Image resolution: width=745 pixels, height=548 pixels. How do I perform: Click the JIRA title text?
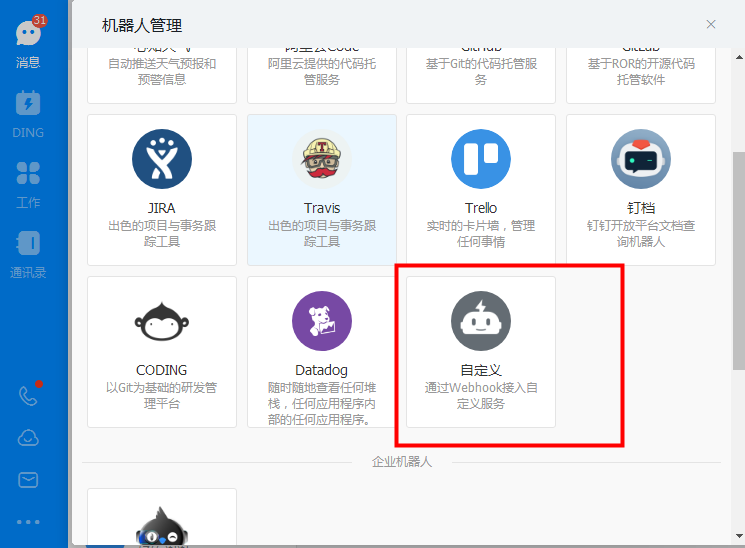[162, 208]
